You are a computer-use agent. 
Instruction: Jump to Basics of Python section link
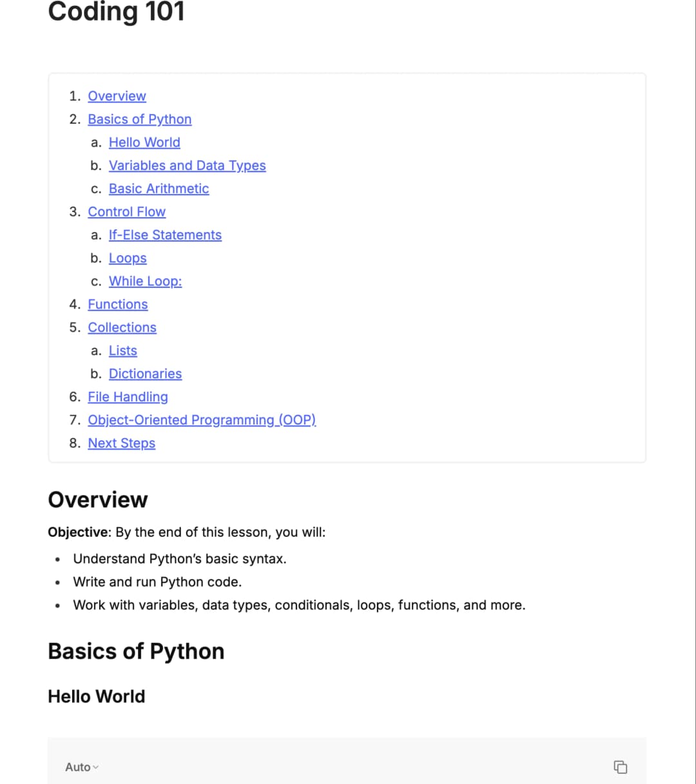139,119
